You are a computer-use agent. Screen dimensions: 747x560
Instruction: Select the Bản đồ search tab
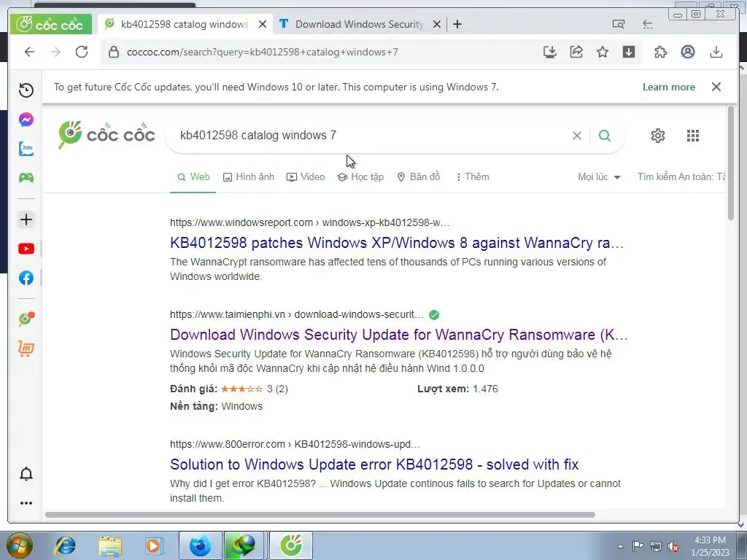pyautogui.click(x=419, y=177)
